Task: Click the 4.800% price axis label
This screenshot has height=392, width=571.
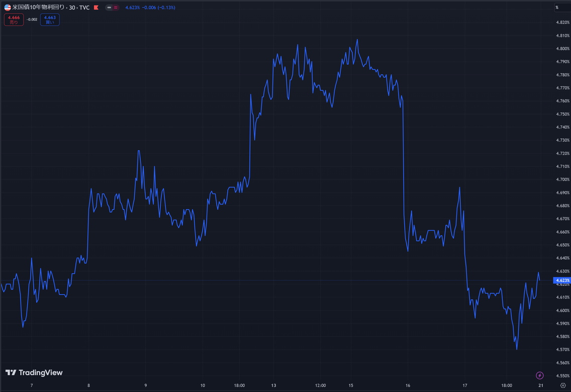Action: (x=562, y=49)
